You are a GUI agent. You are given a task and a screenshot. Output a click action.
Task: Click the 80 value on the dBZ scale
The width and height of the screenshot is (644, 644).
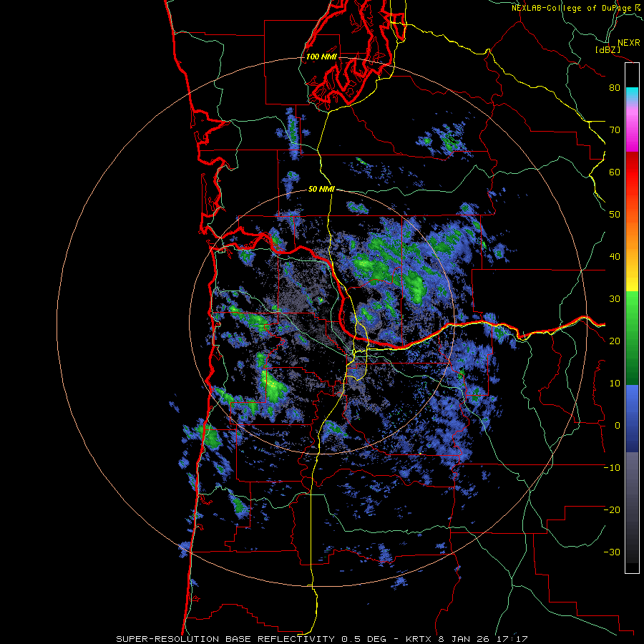[614, 88]
